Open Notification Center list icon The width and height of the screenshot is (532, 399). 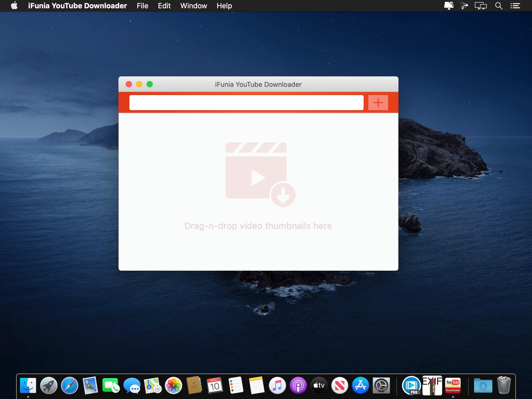(515, 6)
